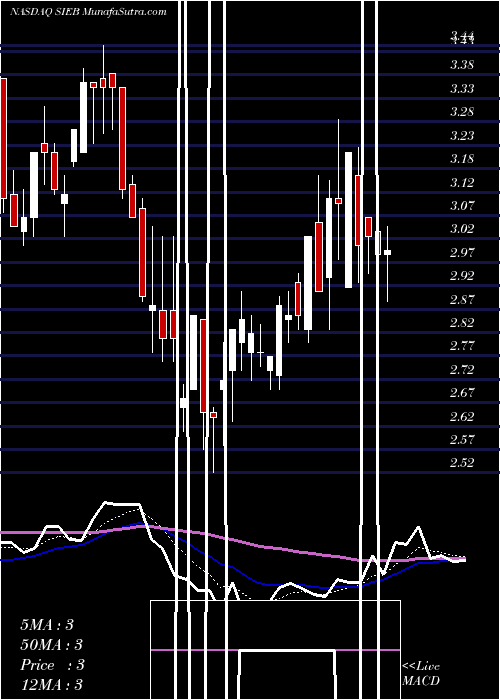
Task: Click the 3.02 price axis label
Action: pyautogui.click(x=462, y=229)
